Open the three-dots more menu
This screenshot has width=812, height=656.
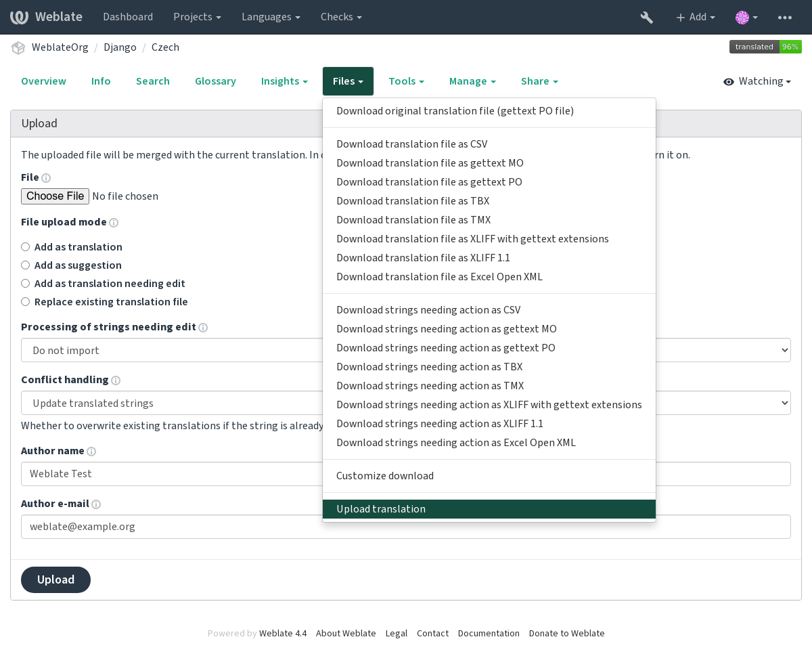[785, 17]
